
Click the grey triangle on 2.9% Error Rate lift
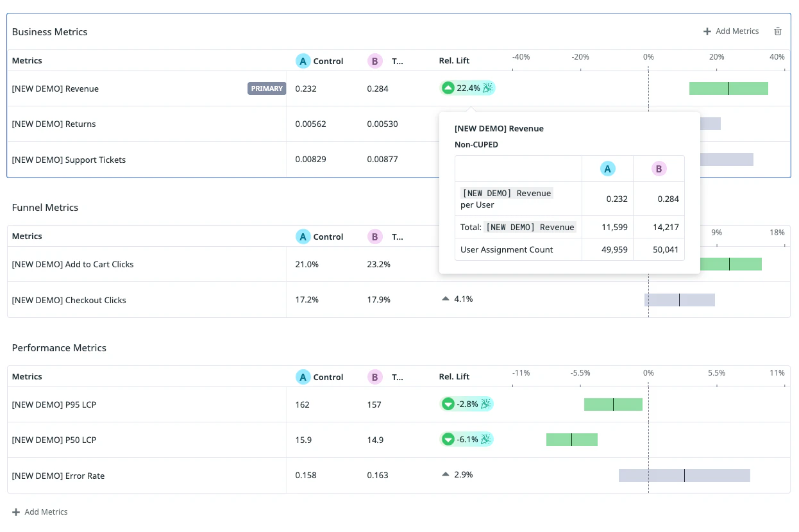[445, 474]
